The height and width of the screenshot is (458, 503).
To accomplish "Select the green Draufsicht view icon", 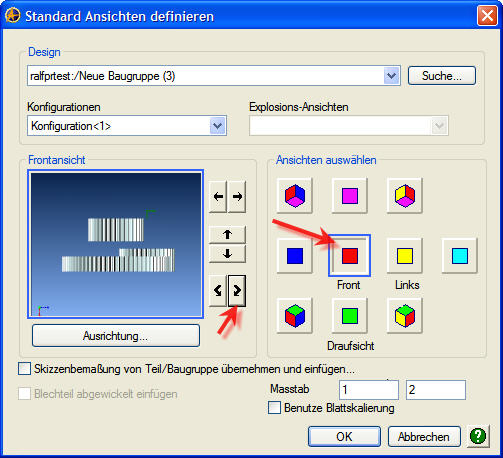I will click(349, 316).
